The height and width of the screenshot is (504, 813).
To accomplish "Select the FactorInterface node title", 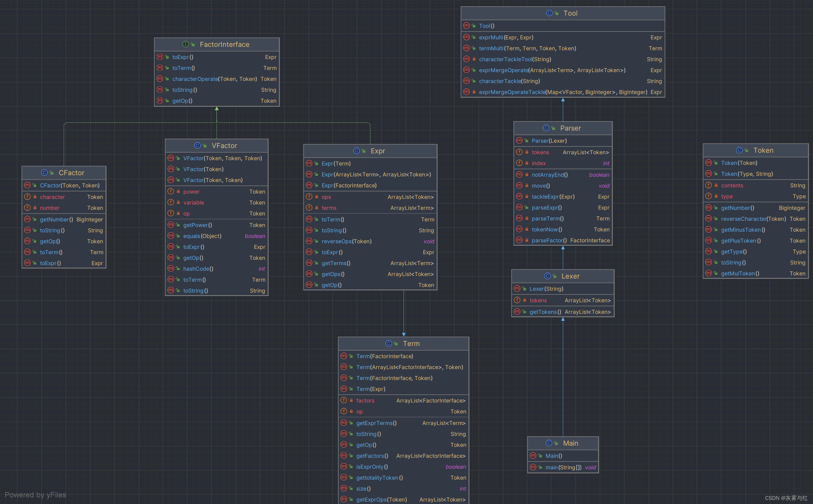I will pos(224,44).
